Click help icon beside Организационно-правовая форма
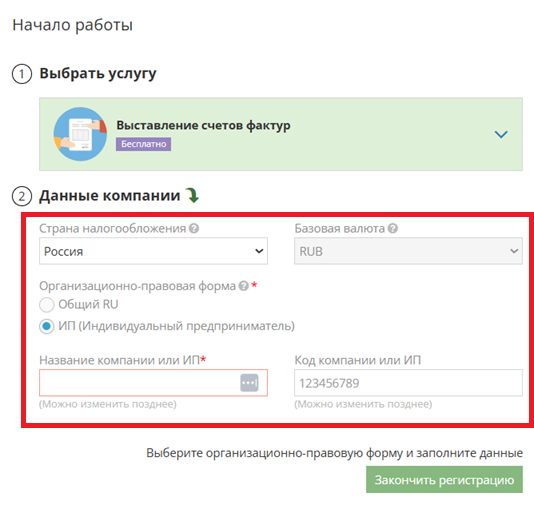The height and width of the screenshot is (505, 534). click(244, 286)
